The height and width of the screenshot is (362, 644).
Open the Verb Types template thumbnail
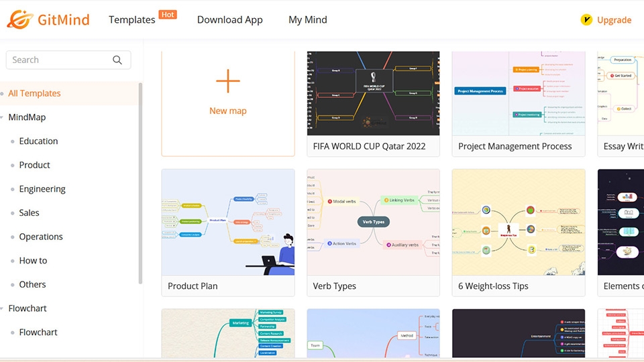[374, 222]
